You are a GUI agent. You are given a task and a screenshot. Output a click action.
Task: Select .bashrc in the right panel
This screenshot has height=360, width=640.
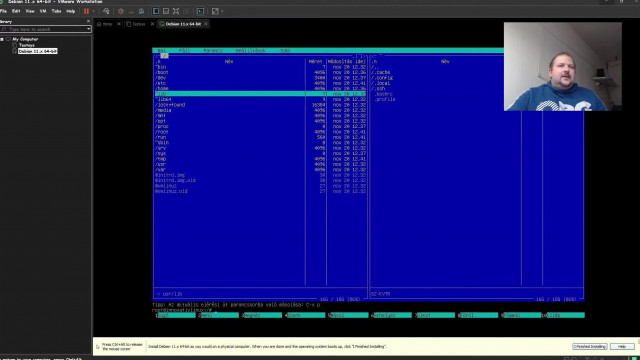tap(384, 94)
